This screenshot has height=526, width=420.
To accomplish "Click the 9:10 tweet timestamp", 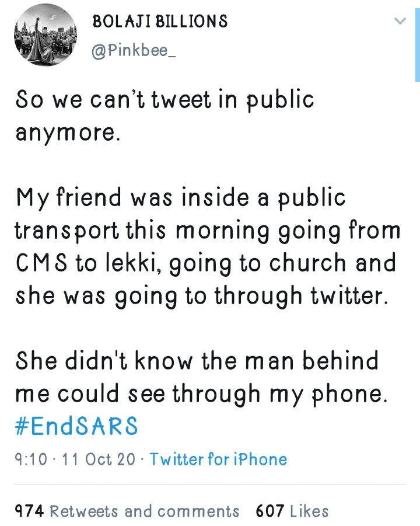I will click(30, 459).
